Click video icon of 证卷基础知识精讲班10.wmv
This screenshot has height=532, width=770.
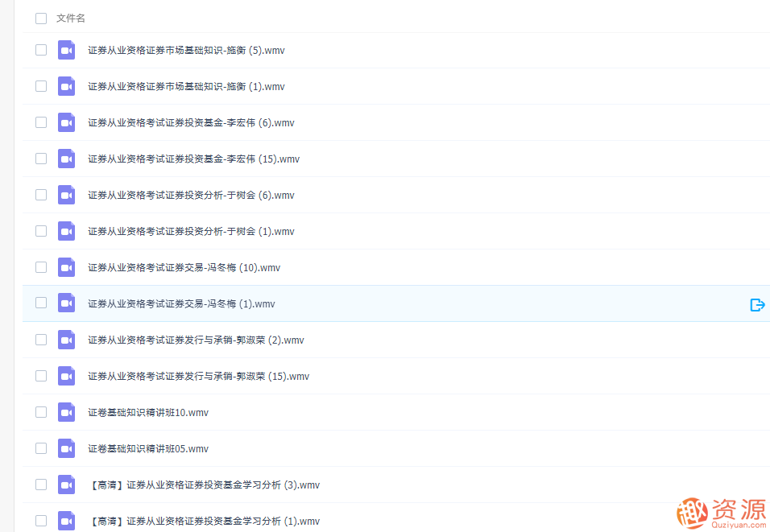click(66, 412)
